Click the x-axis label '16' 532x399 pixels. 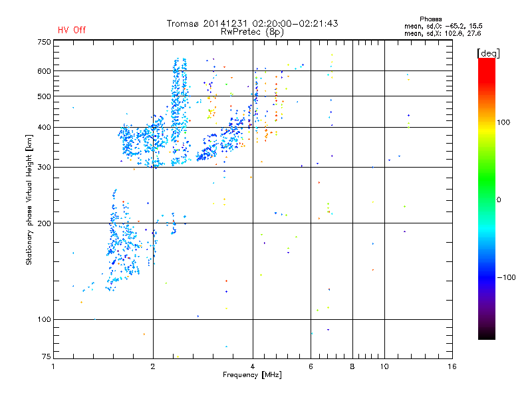452,366
